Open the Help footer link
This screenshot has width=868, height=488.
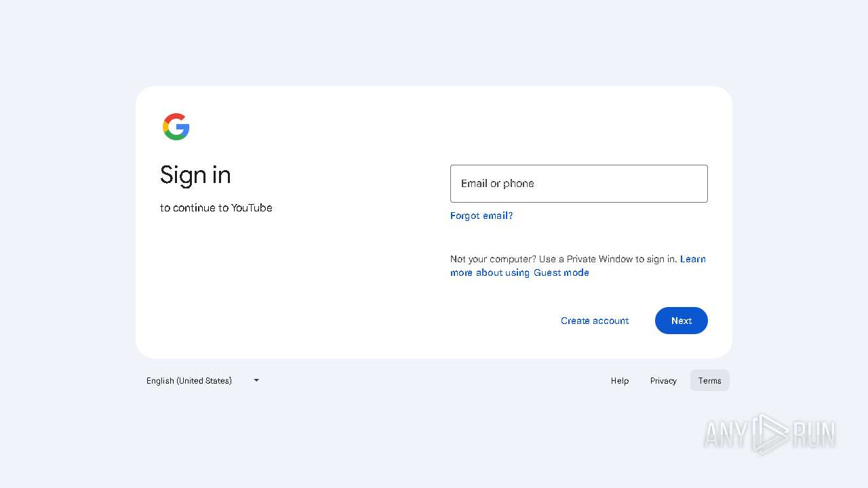[620, 380]
